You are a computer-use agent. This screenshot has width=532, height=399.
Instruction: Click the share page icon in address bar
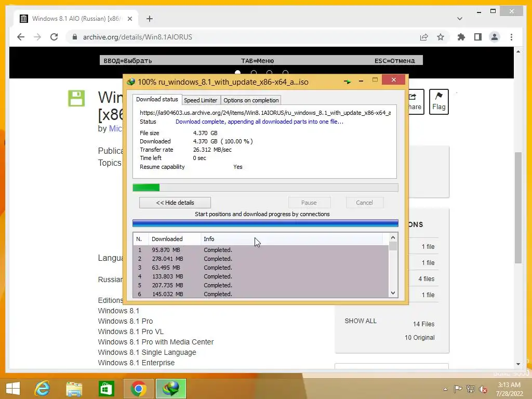(424, 37)
